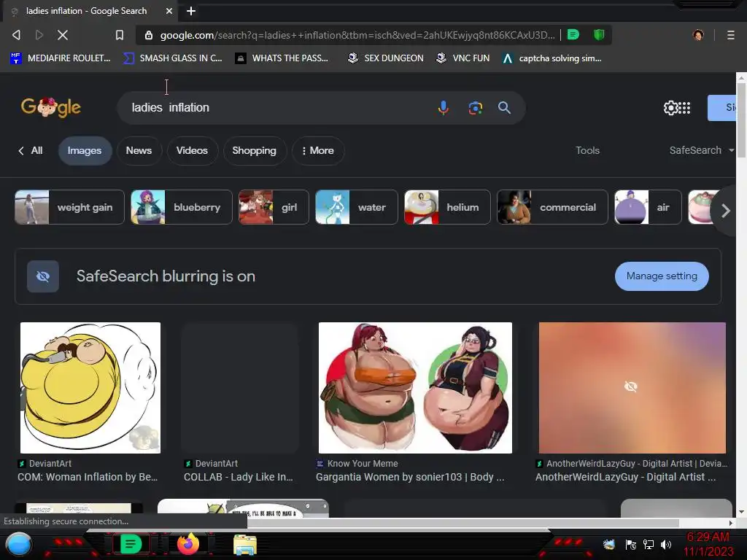Expand the SafeSearch dropdown
This screenshot has height=560, width=747.
pos(701,150)
